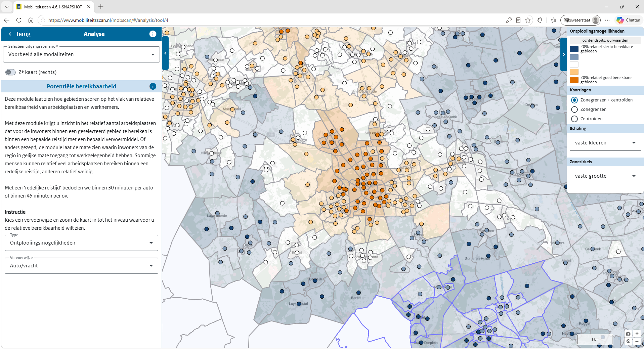
Task: Click the ochtendspits, uurwaarden legend text
Action: tap(605, 40)
